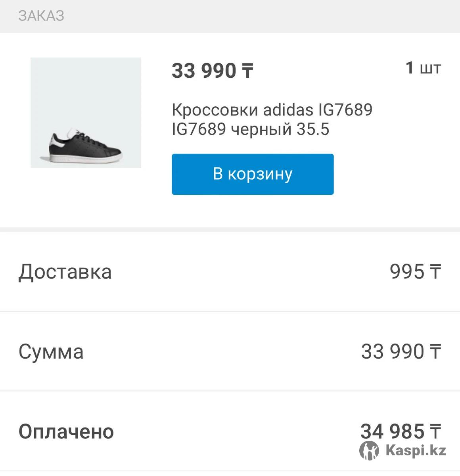Click the Сумма amount 33 990
This screenshot has height=476, width=460.
[393, 352]
